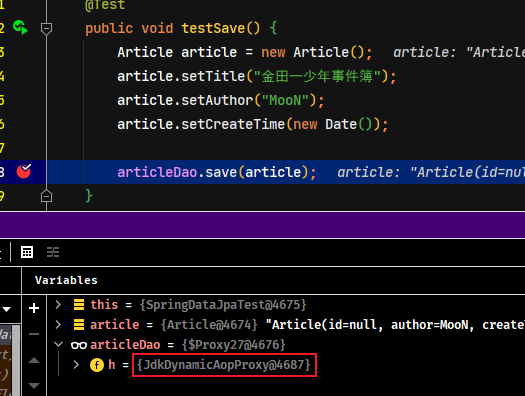Image resolution: width=525 pixels, height=396 pixels.
Task: Add a new watch with plus icon
Action: click(x=34, y=308)
